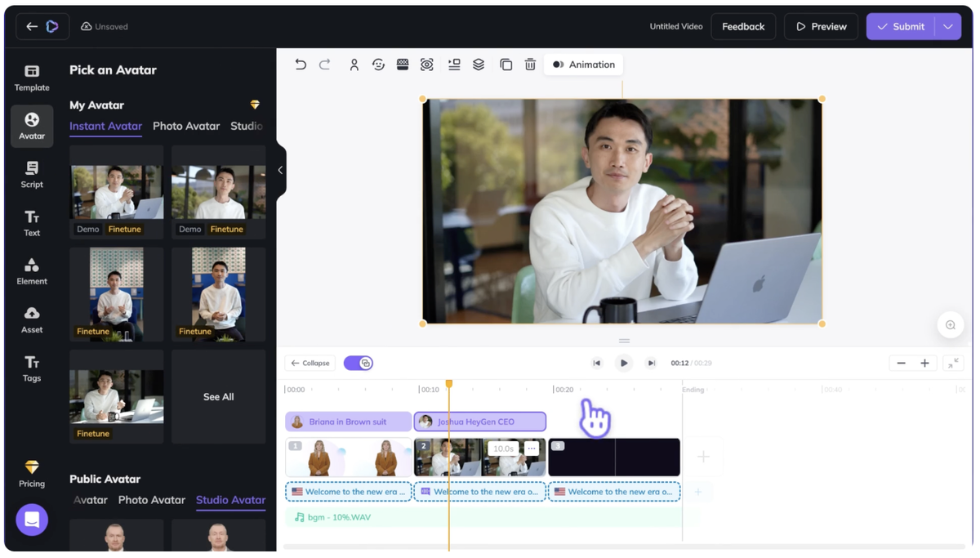Open the Script panel

click(x=31, y=174)
